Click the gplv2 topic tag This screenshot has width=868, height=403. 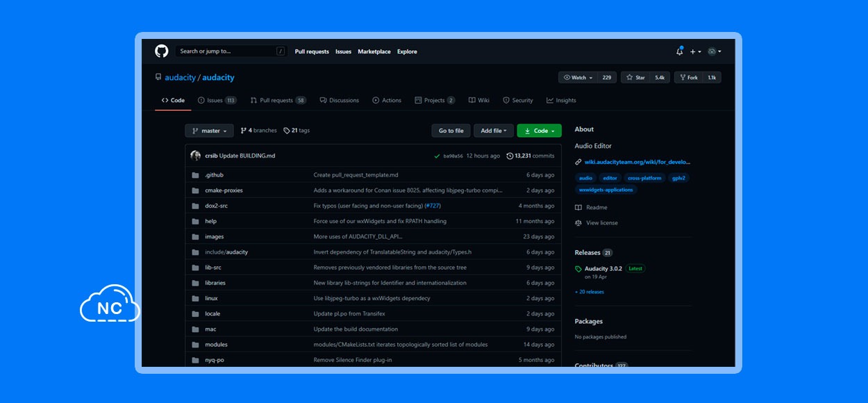678,178
